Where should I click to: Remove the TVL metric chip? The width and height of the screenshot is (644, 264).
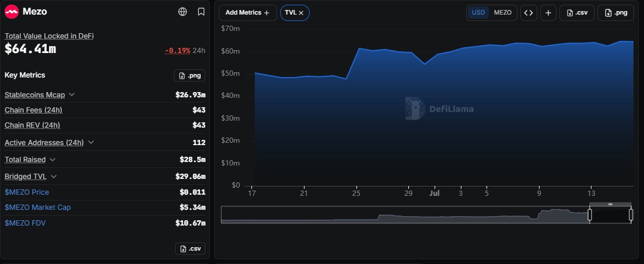[x=301, y=13]
